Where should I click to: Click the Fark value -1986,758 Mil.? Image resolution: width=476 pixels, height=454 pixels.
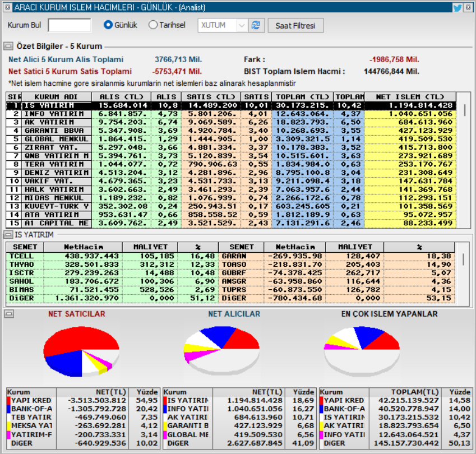[x=394, y=59]
